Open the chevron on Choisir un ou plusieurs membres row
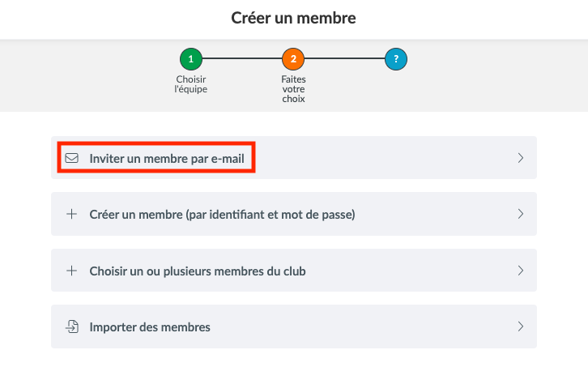Screen dimensions: 588x367 pos(521,271)
